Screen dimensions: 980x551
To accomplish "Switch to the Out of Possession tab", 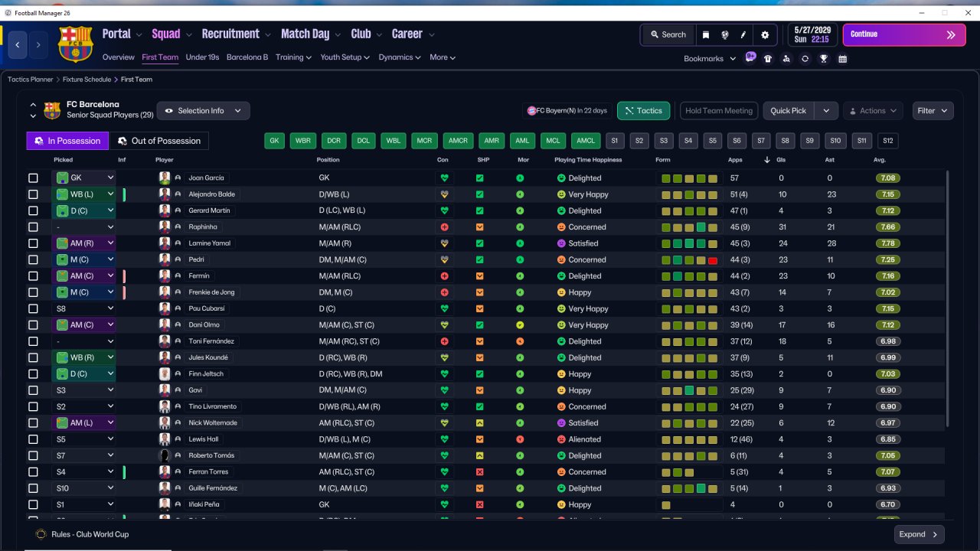I will tap(159, 141).
